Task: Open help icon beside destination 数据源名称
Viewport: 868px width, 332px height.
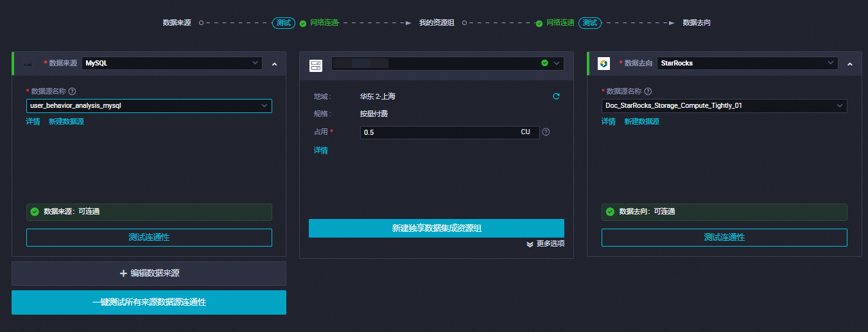Action: tap(647, 91)
